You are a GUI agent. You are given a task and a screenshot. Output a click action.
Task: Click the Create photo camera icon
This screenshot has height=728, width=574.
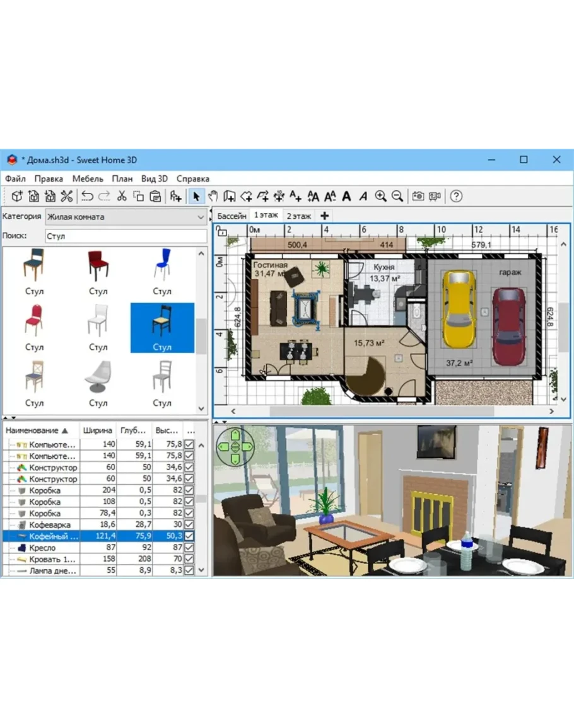tap(418, 196)
